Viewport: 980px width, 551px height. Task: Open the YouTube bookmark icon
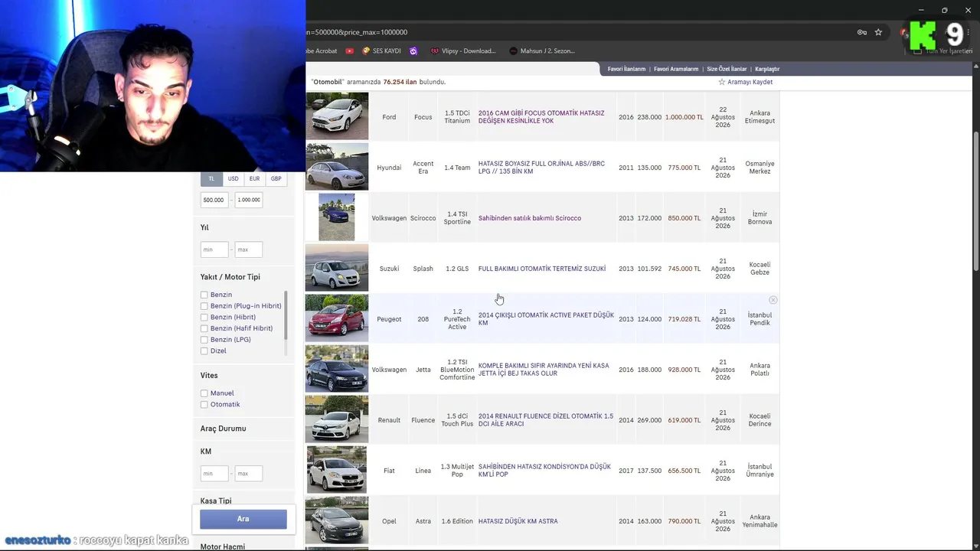tap(350, 51)
